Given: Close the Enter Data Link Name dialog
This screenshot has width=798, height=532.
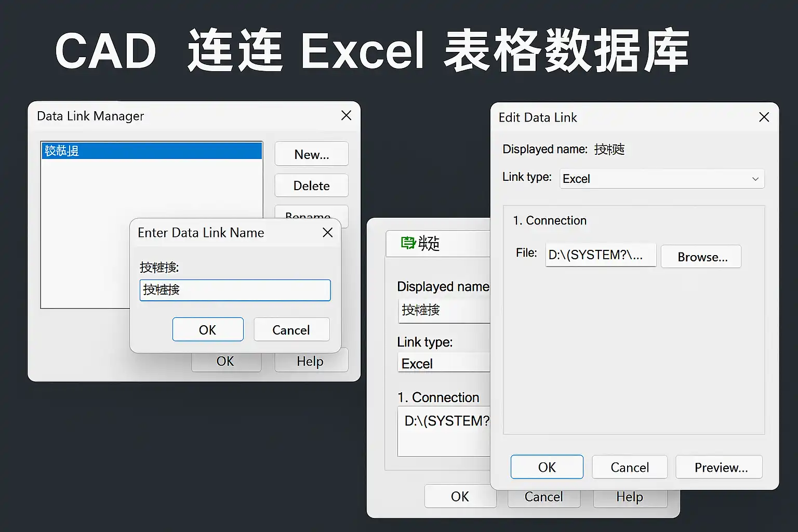Looking at the screenshot, I should 327,232.
